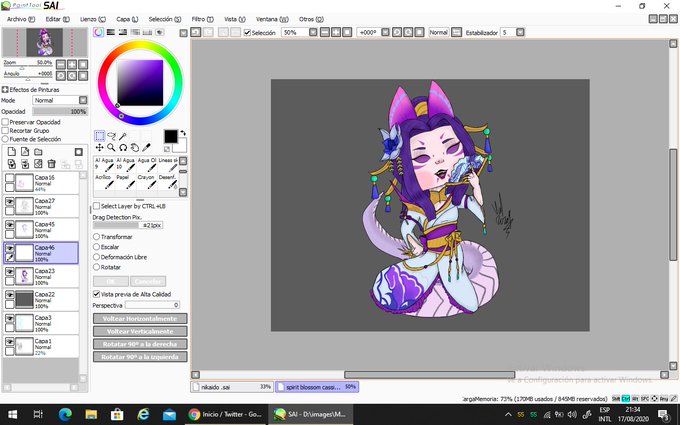Image resolution: width=680 pixels, height=425 pixels.
Task: Select the Escalar radio option
Action: tap(97, 247)
